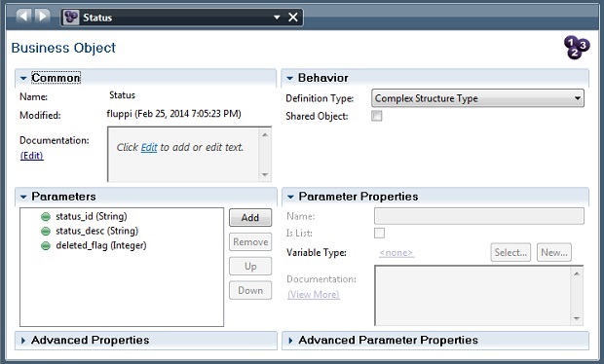Screen dimensions: 604x364
Task: Click the Down button
Action: 250,290
